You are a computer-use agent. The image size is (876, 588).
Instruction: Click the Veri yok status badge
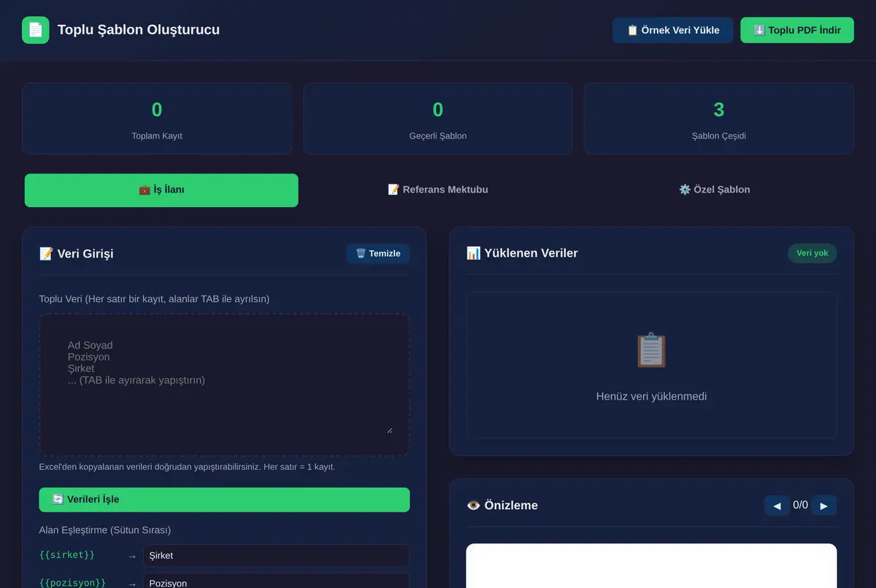click(x=812, y=253)
